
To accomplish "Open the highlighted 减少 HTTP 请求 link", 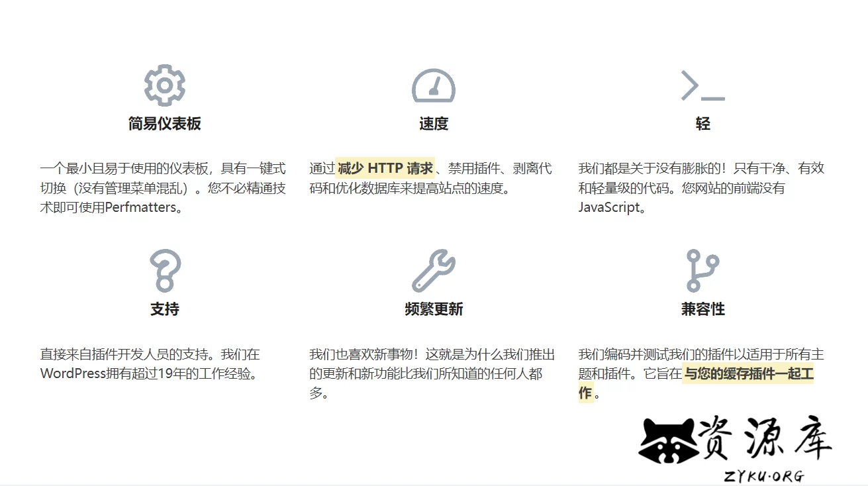I will click(385, 168).
